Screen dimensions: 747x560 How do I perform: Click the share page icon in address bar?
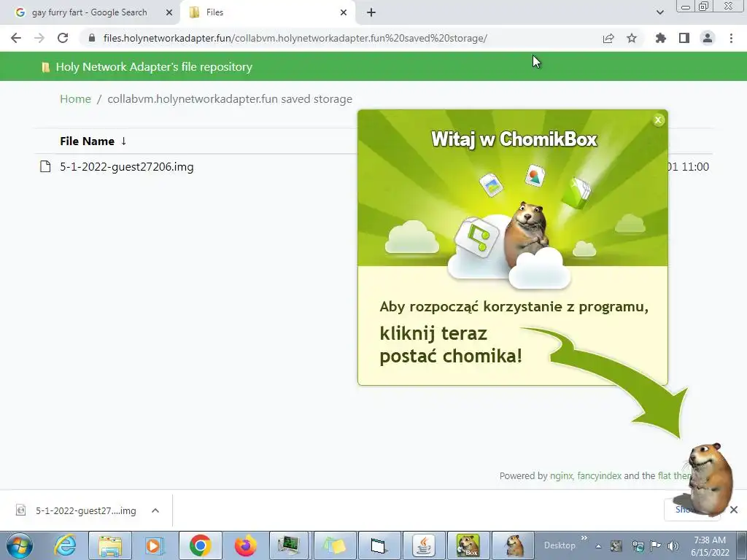point(608,38)
